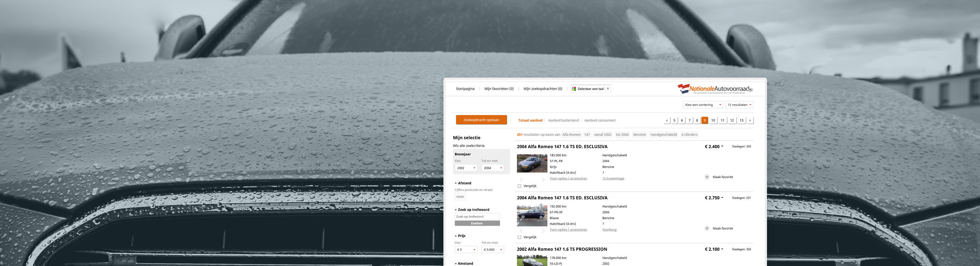
Task: Switch to the Aanbod buitenland tab
Action: coord(563,120)
